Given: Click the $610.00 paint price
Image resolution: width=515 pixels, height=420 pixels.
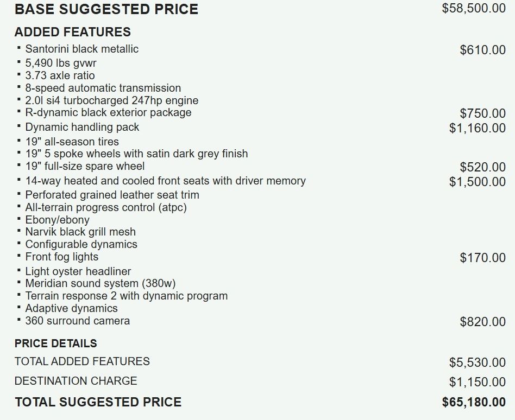Looking at the screenshot, I should click(x=482, y=50).
